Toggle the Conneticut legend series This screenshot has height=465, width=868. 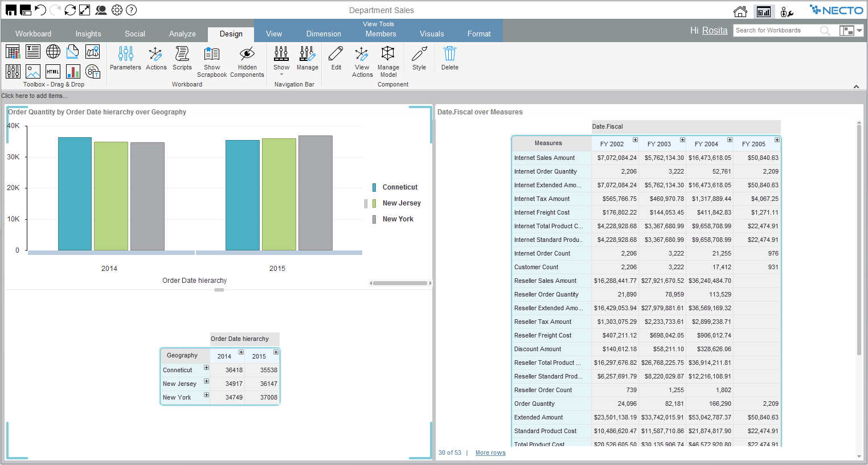point(400,187)
